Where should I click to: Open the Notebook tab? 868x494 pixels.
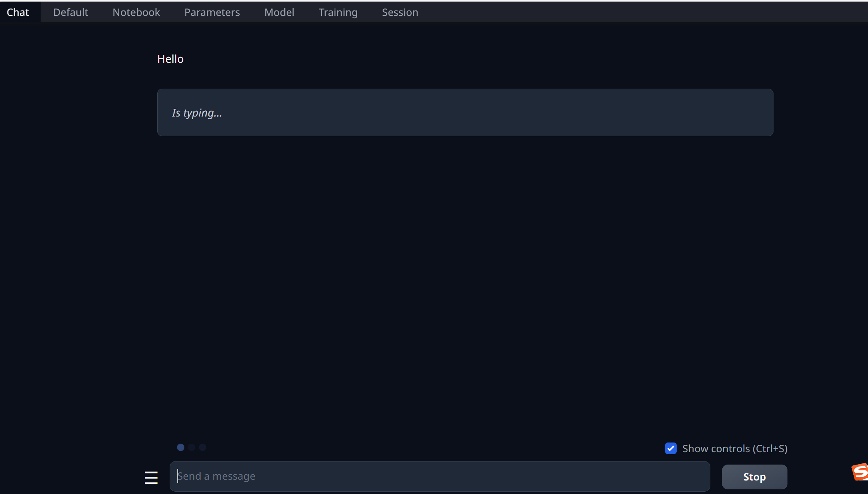pyautogui.click(x=136, y=12)
